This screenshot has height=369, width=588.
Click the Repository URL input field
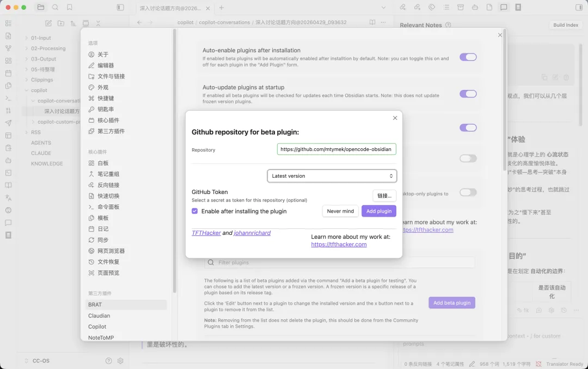(336, 149)
